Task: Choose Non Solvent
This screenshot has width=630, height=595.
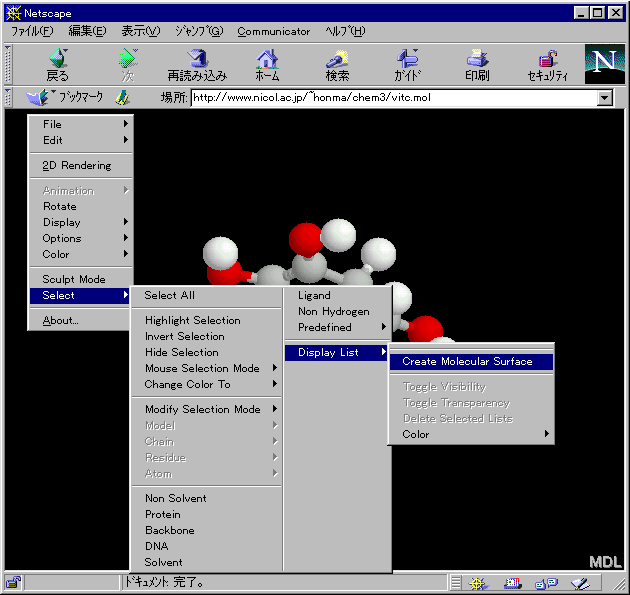Action: pyautogui.click(x=207, y=498)
